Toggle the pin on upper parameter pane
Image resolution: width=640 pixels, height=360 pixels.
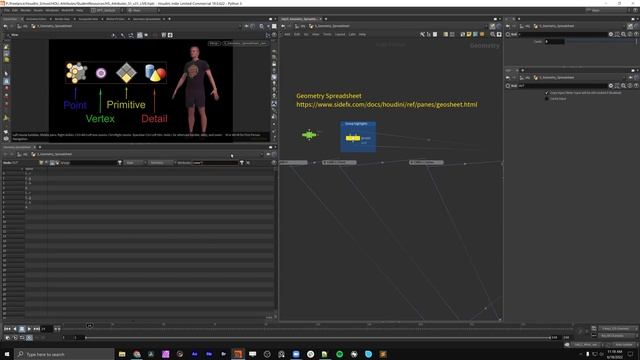tap(630, 26)
